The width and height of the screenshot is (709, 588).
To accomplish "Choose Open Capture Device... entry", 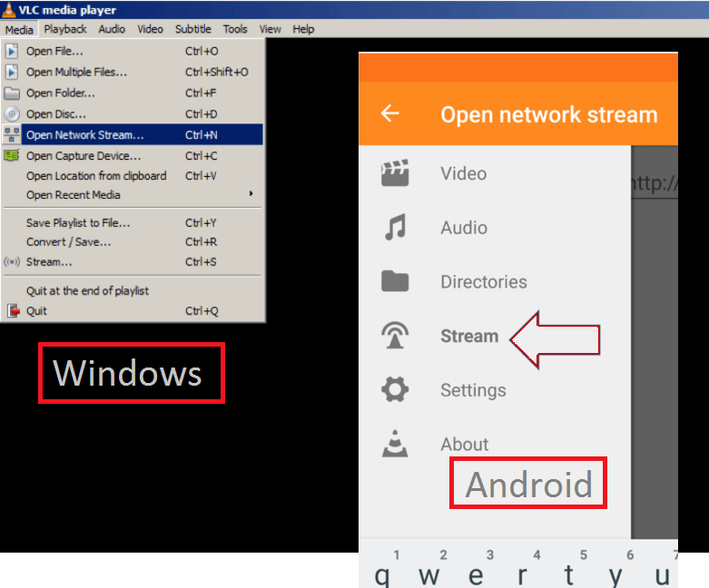I will click(132, 155).
